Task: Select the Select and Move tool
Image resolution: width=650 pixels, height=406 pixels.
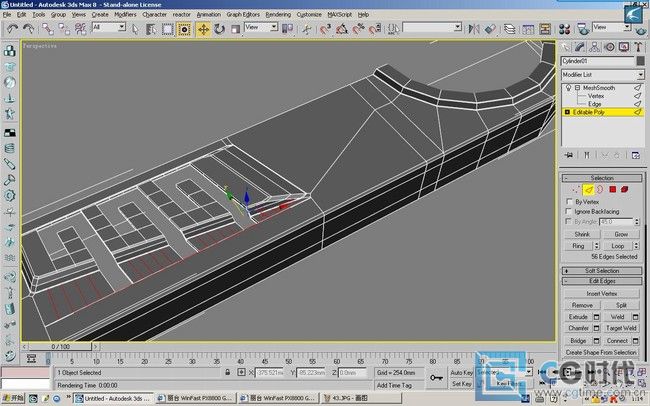Action: pos(203,29)
